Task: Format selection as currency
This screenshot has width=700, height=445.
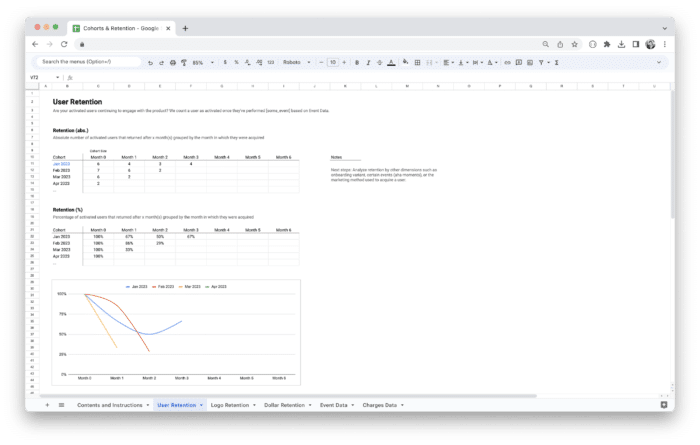Action: click(x=225, y=62)
